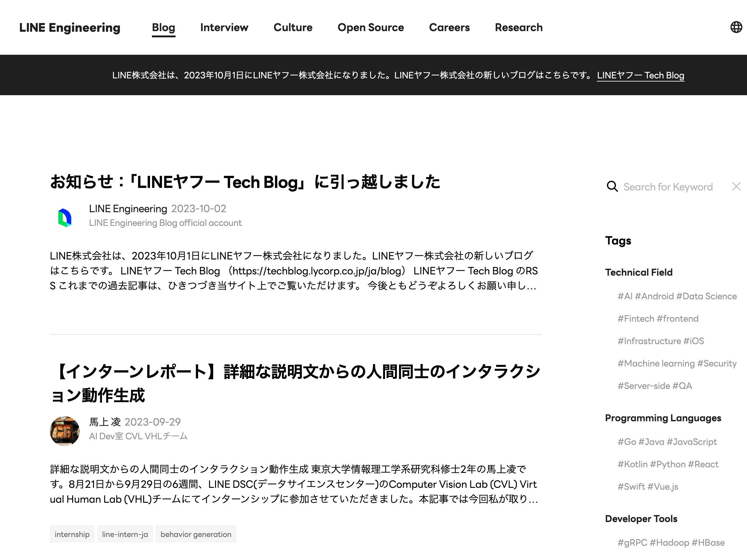Click the search magnifier icon
This screenshot has width=747, height=560.
tap(612, 186)
